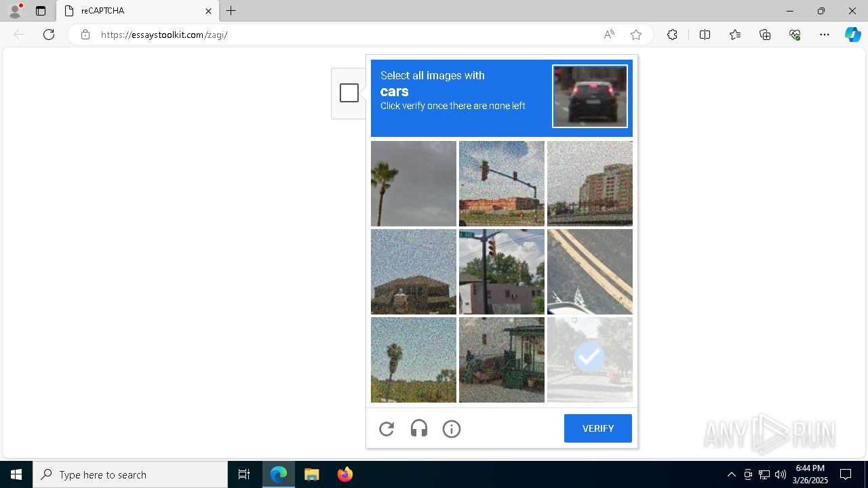Select palm tree over grass tile
The height and width of the screenshot is (488, 868).
(x=414, y=360)
